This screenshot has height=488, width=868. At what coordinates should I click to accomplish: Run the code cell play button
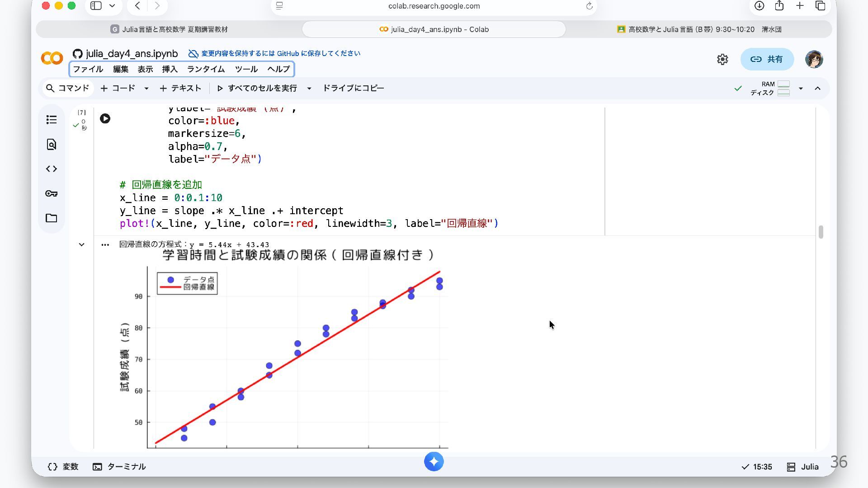coord(105,119)
